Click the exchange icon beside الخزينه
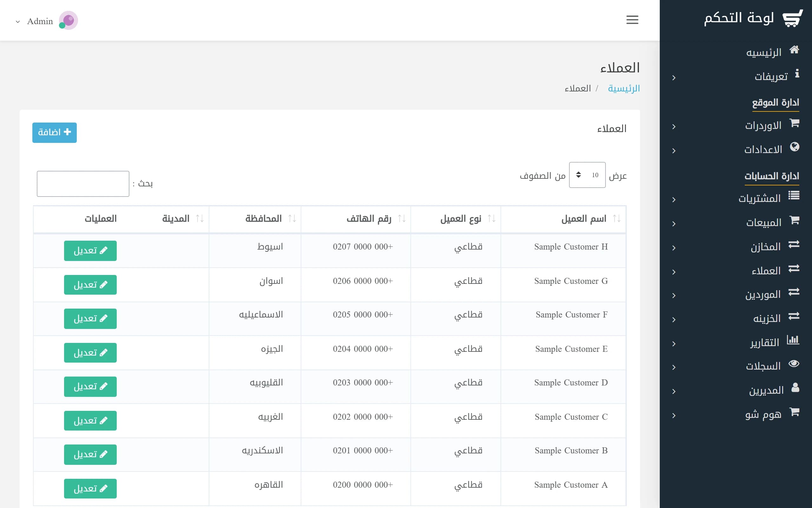Image resolution: width=812 pixels, height=508 pixels. [794, 316]
